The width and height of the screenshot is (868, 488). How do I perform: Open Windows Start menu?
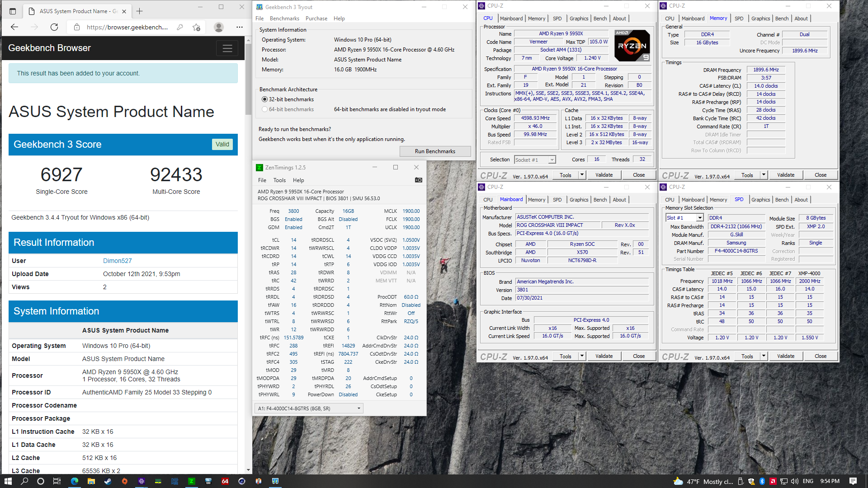tap(8, 481)
